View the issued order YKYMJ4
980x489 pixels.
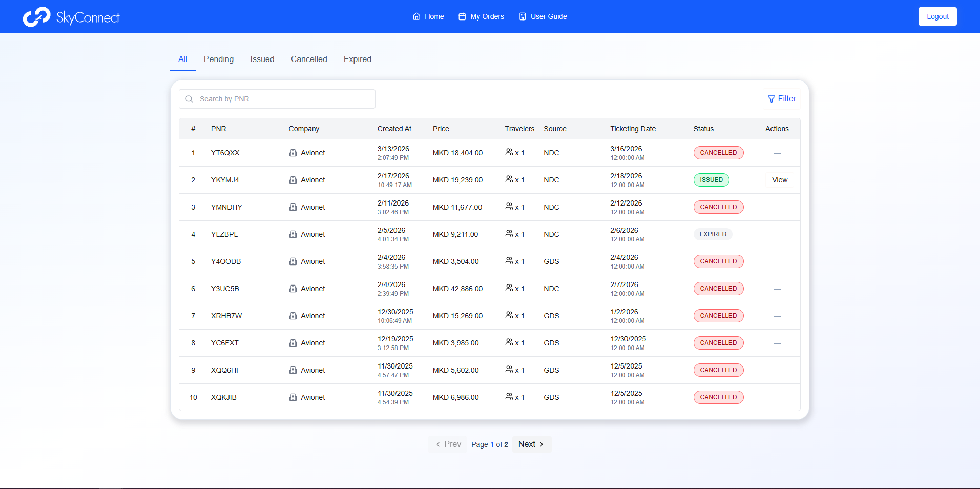[x=780, y=180]
